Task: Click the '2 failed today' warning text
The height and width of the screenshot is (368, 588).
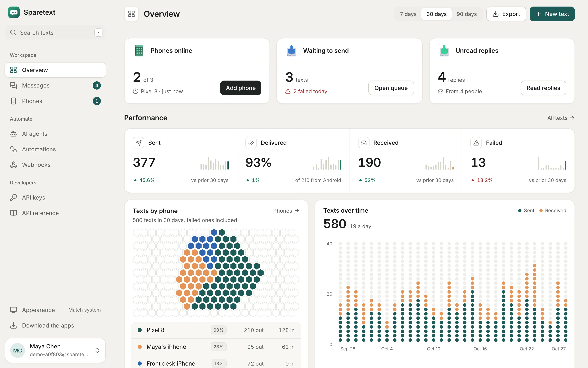Action: [310, 91]
